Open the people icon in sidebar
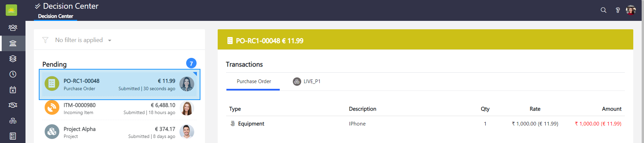Viewport: 644px width, 143px height. pyautogui.click(x=13, y=28)
